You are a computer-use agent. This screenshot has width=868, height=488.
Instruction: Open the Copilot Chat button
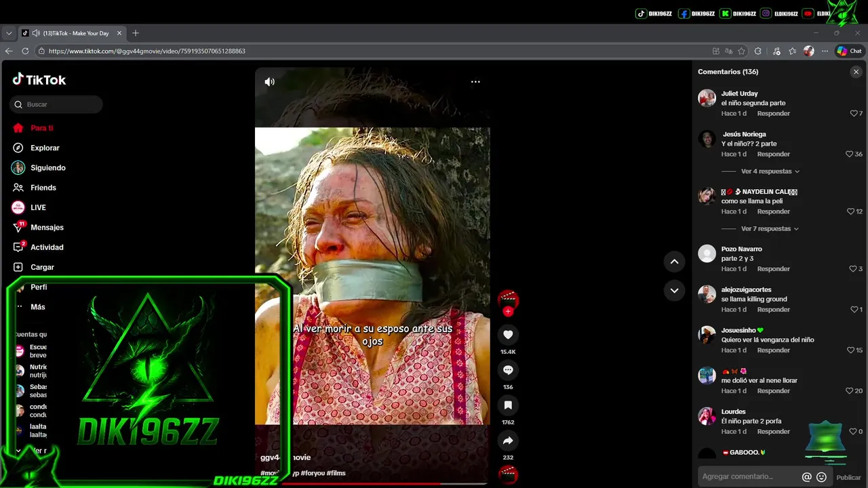click(x=849, y=51)
